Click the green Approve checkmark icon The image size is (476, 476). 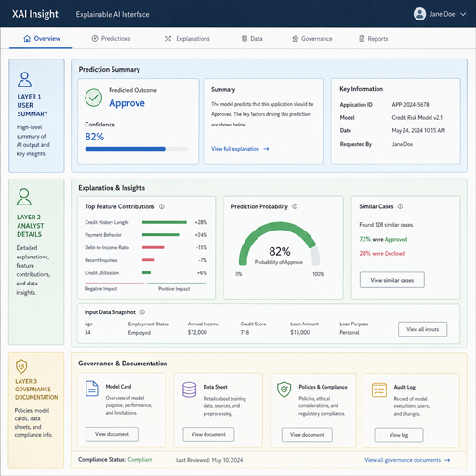pos(94,98)
